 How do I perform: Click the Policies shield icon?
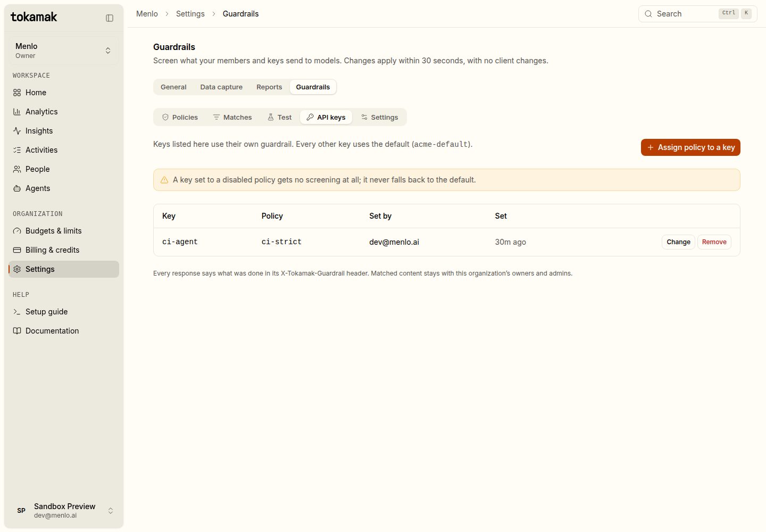[x=165, y=117]
